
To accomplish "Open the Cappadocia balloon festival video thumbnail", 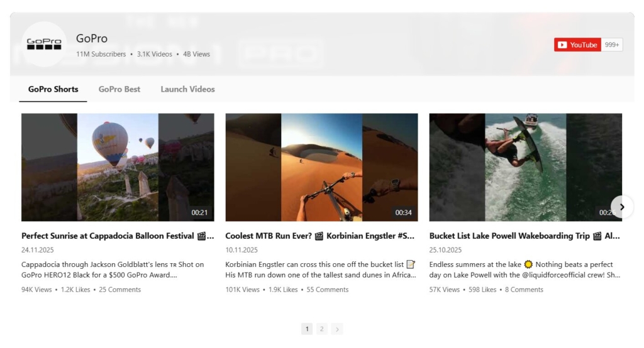I will (x=118, y=168).
